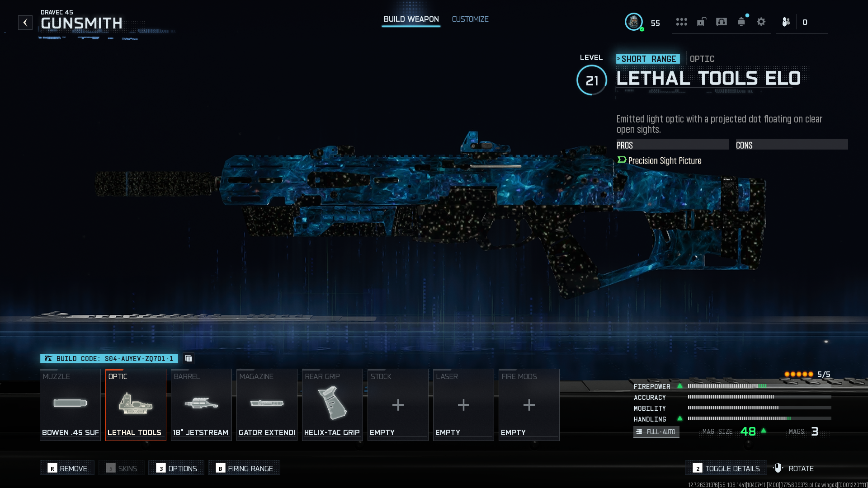Select the Muzzle Bowen .45 suppressor slot
This screenshot has width=868, height=488.
point(70,404)
